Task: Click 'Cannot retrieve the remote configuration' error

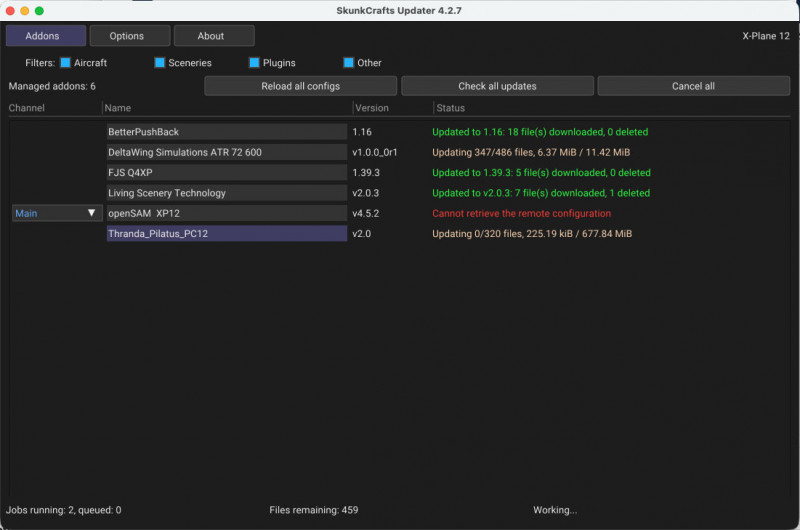Action: pos(521,213)
